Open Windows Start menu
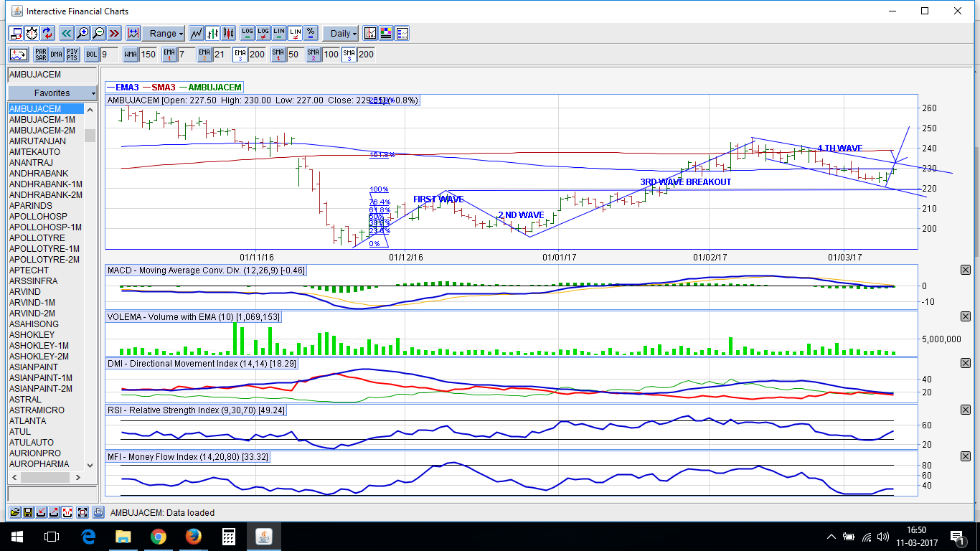The image size is (980, 551). [17, 537]
